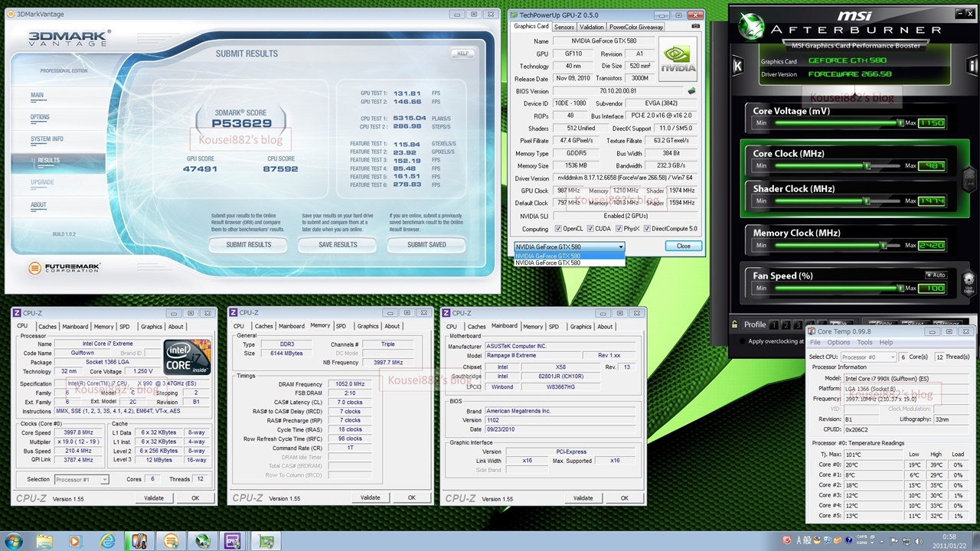The image size is (980, 551).
Task: Click the Submit Results button in 3DMark
Action: [x=248, y=245]
